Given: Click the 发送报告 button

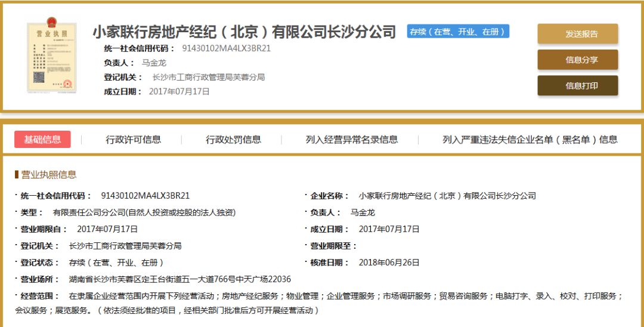Looking at the screenshot, I should 577,33.
